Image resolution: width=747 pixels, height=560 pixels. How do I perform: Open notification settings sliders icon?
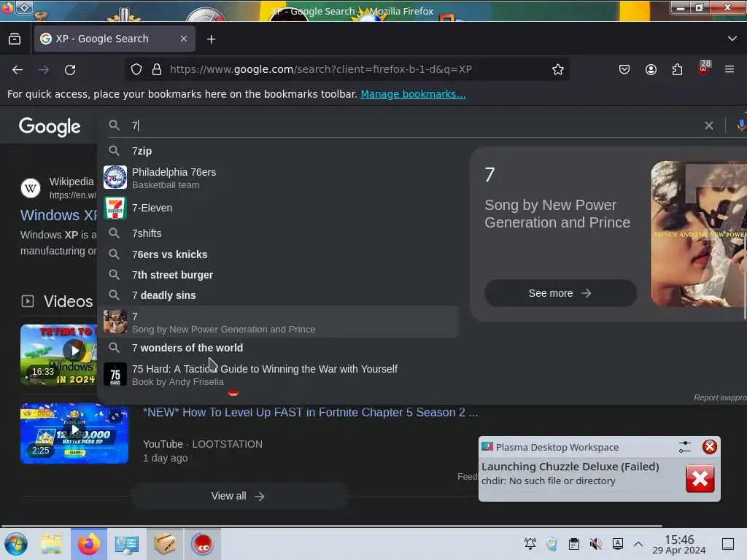[684, 447]
